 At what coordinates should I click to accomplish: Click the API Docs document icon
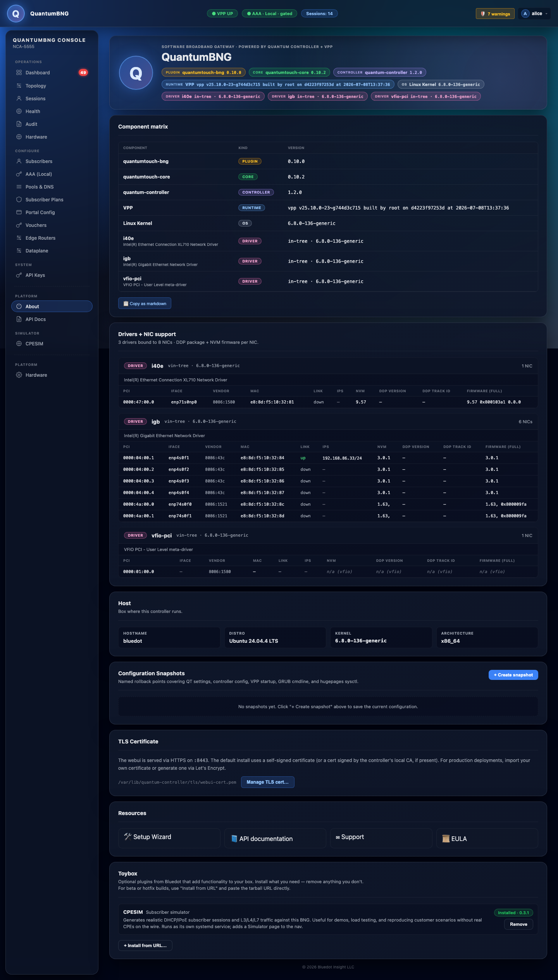[19, 319]
